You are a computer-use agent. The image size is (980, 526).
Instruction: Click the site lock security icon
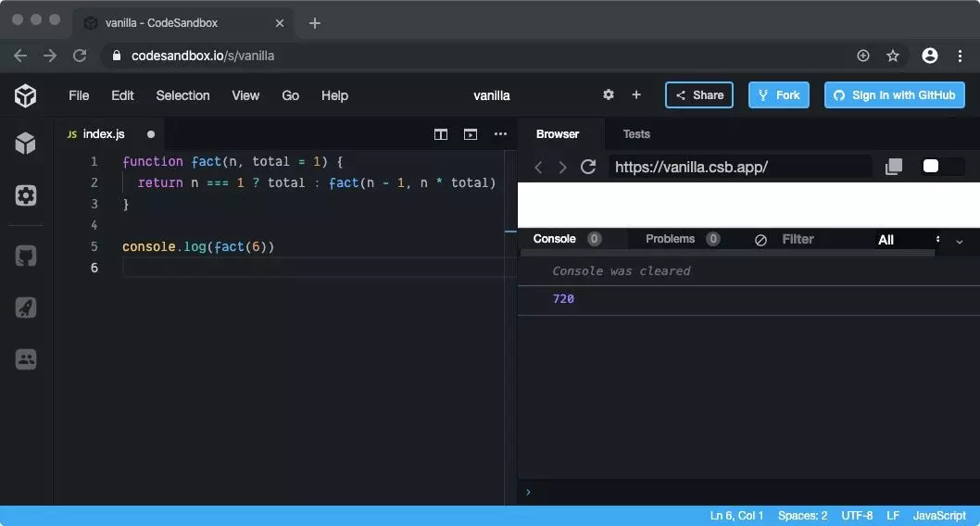[x=117, y=56]
